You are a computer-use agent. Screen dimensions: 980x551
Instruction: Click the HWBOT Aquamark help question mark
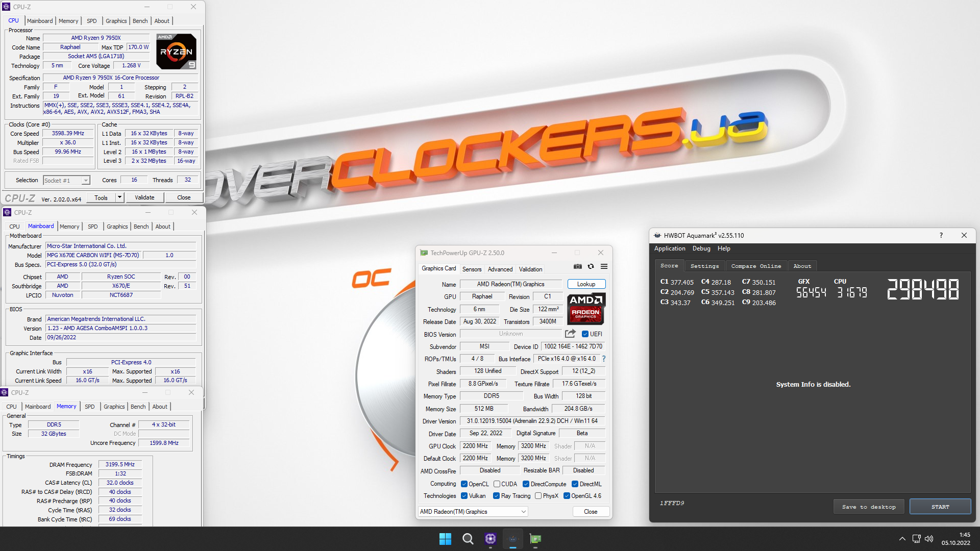click(x=941, y=235)
